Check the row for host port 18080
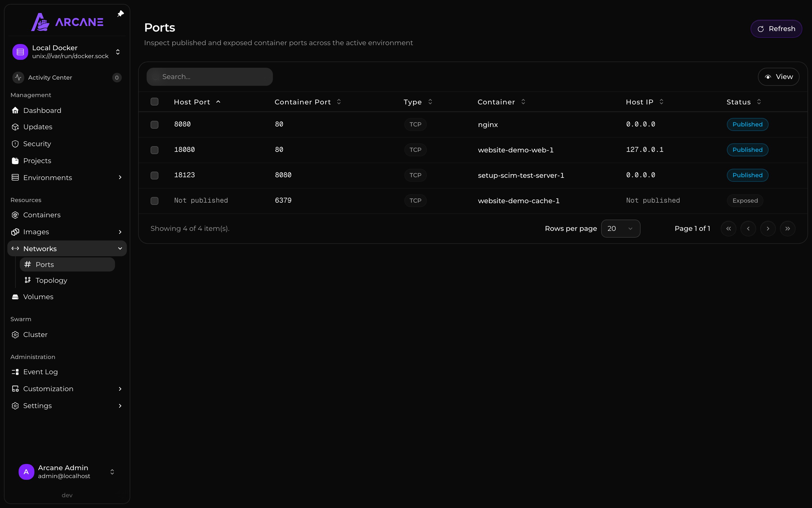812x508 pixels. point(154,150)
